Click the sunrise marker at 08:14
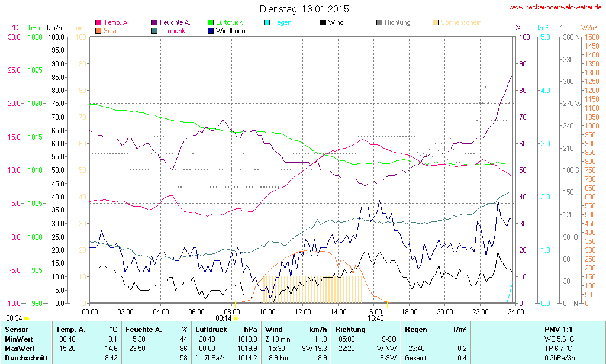606x364 pixels. pos(236,318)
